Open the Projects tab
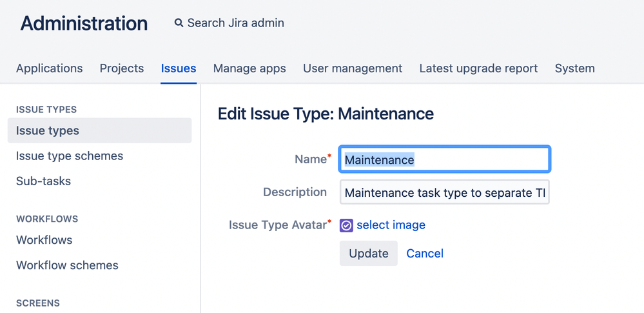This screenshot has height=313, width=644. tap(122, 68)
